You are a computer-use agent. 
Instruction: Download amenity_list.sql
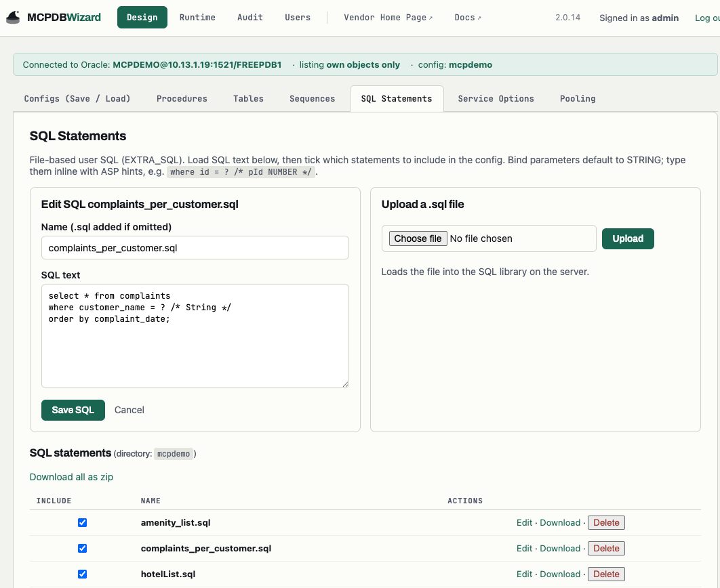point(560,522)
